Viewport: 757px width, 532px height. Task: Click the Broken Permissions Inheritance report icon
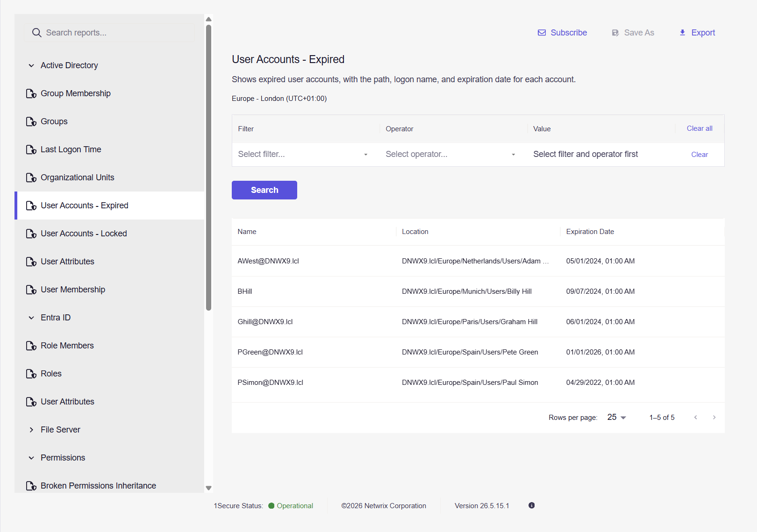[31, 486]
